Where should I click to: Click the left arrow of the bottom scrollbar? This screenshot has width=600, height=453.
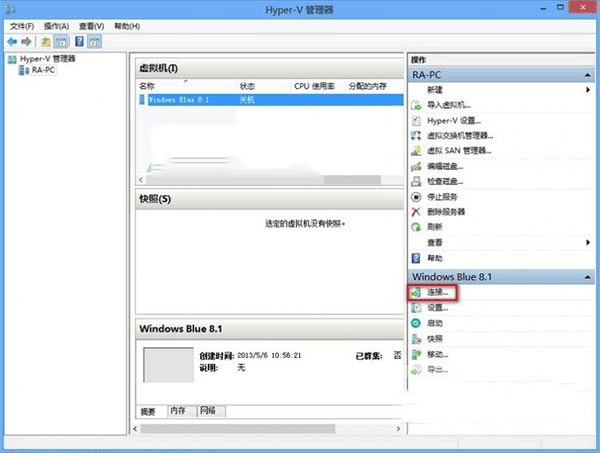[x=135, y=429]
